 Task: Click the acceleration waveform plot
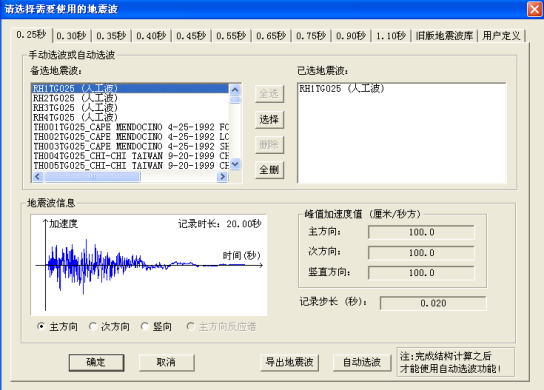coord(149,265)
